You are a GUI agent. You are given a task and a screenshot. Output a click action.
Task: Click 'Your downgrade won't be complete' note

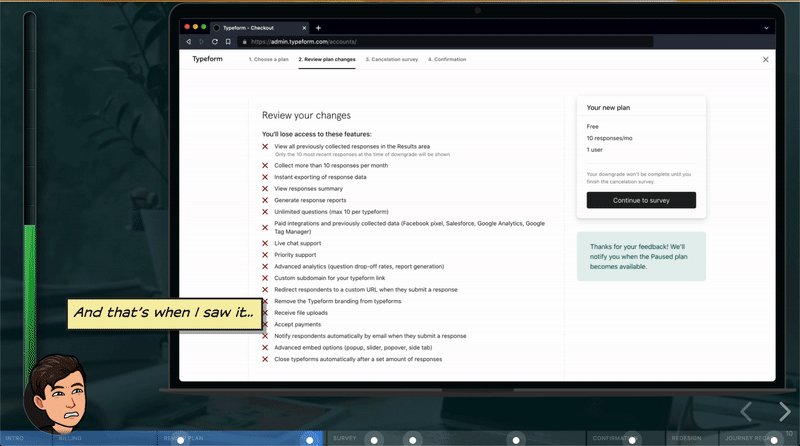point(639,178)
